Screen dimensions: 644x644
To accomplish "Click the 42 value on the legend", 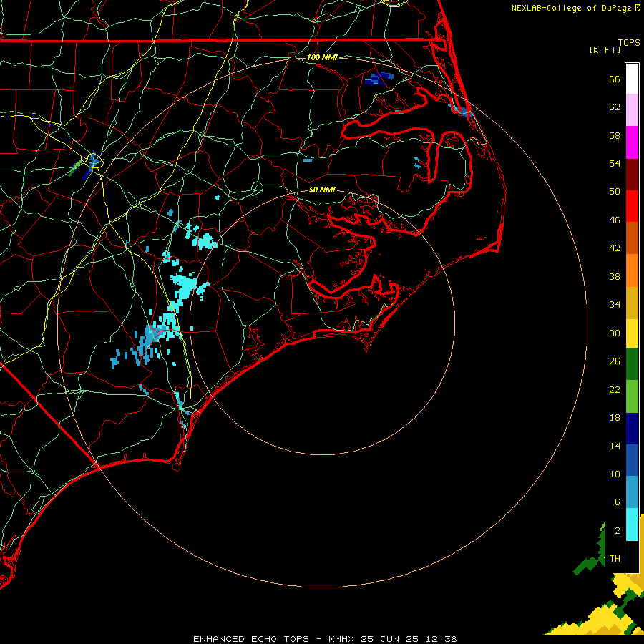I will point(615,248).
